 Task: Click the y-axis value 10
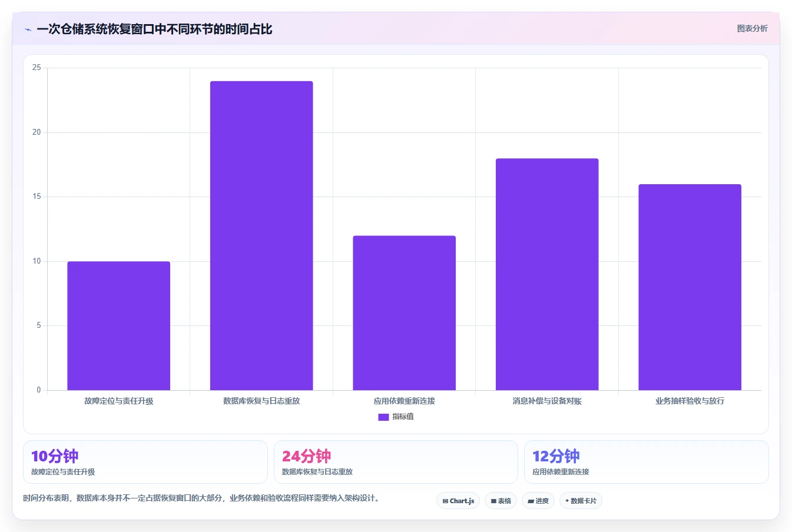click(37, 261)
